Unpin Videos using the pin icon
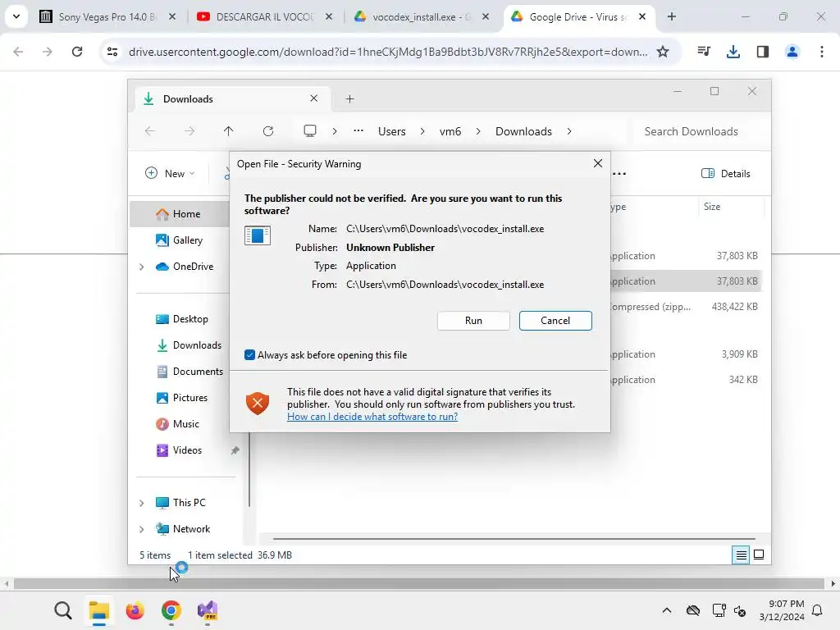The width and height of the screenshot is (840, 630). pyautogui.click(x=235, y=450)
